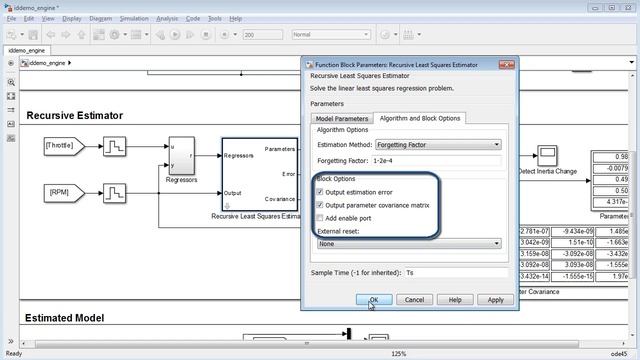Click the Step Forward simulation icon

pyautogui.click(x=190, y=35)
